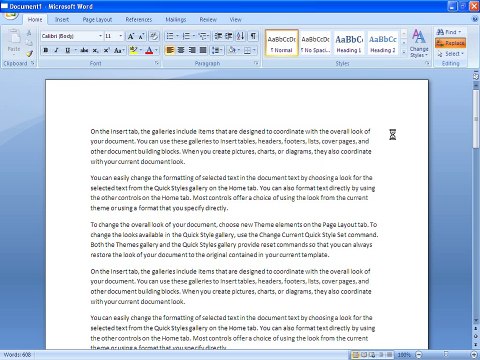The width and height of the screenshot is (480, 360).
Task: Apply the Heading 1 style
Action: click(x=349, y=43)
